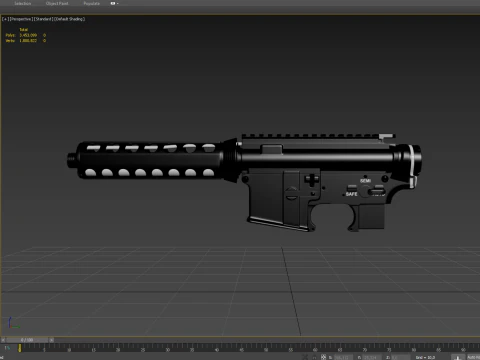Open the Object Paint ribbon tab
Image resolution: width=480 pixels, height=360 pixels.
coord(57,3)
